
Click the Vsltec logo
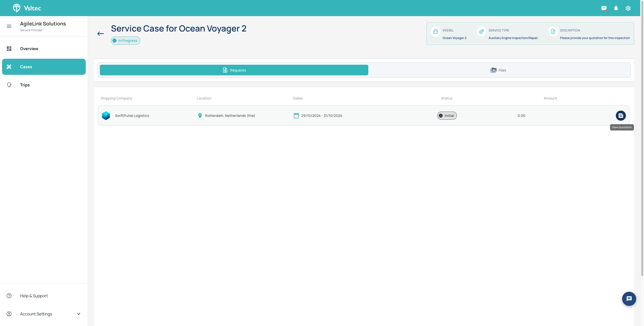(27, 8)
